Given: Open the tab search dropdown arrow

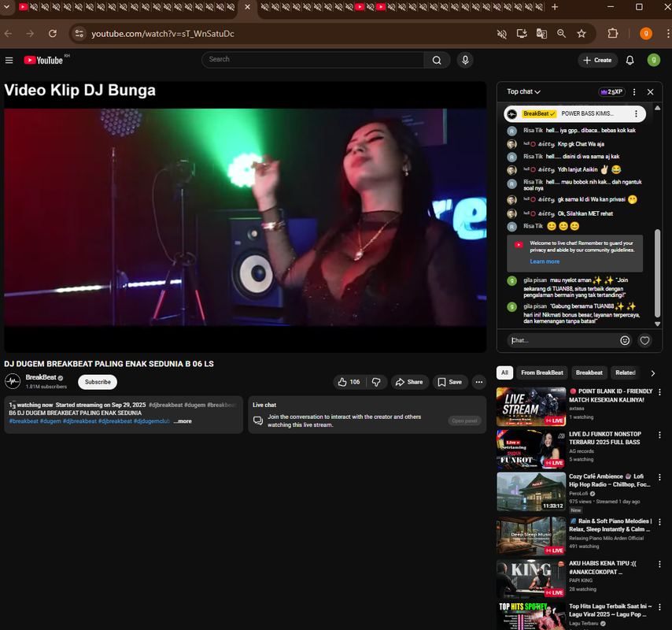Looking at the screenshot, I should 6,7.
